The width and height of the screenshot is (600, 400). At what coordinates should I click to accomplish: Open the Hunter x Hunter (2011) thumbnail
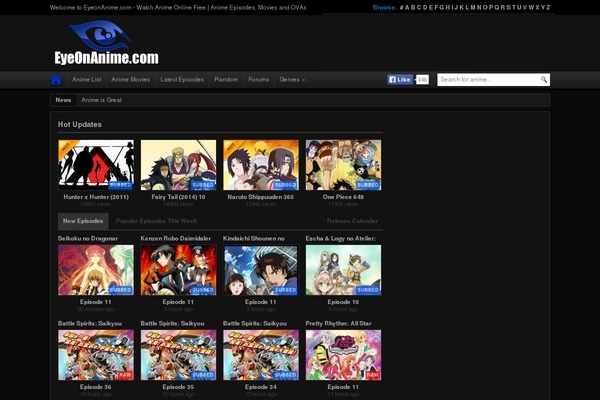pyautogui.click(x=96, y=165)
